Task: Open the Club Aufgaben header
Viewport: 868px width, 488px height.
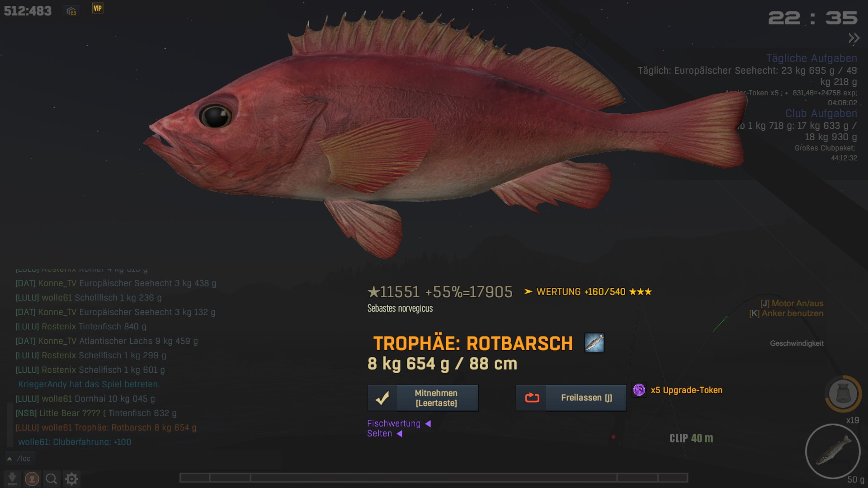Action: click(821, 113)
